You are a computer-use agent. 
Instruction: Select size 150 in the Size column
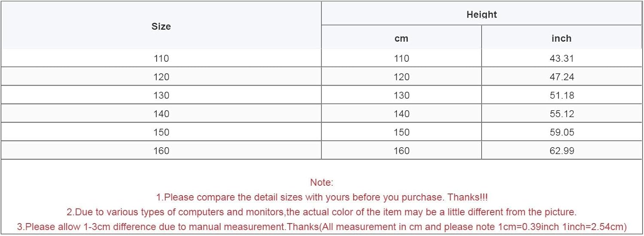161,132
